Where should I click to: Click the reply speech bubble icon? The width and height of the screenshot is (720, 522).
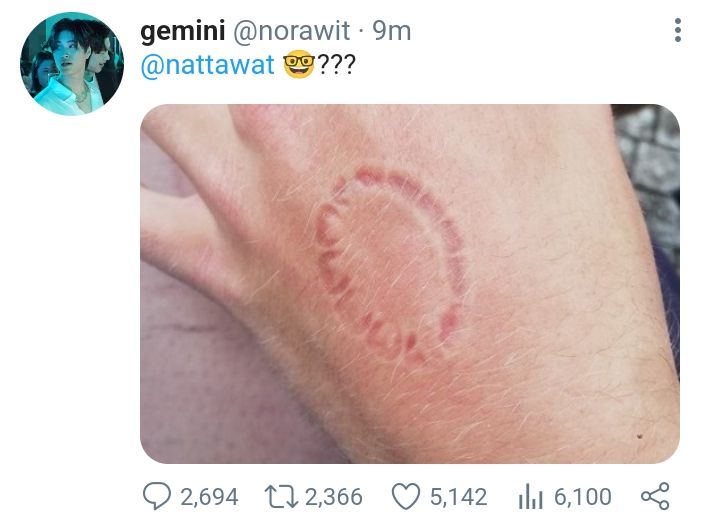[x=157, y=496]
